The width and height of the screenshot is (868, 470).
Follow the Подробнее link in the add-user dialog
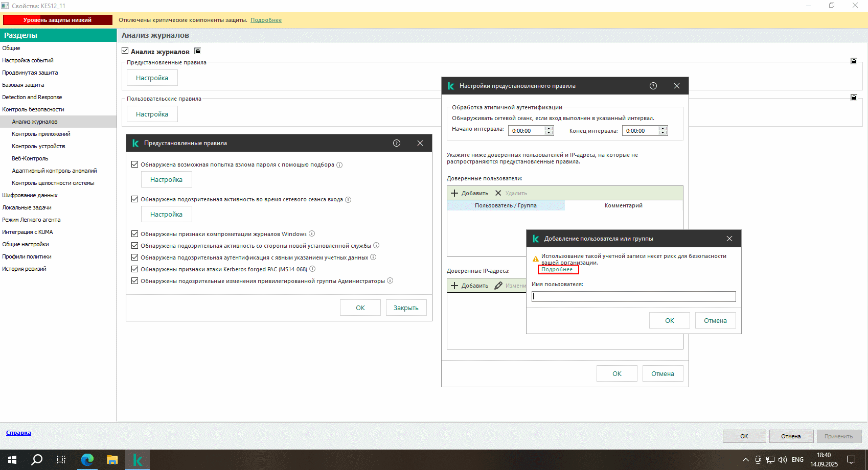557,270
